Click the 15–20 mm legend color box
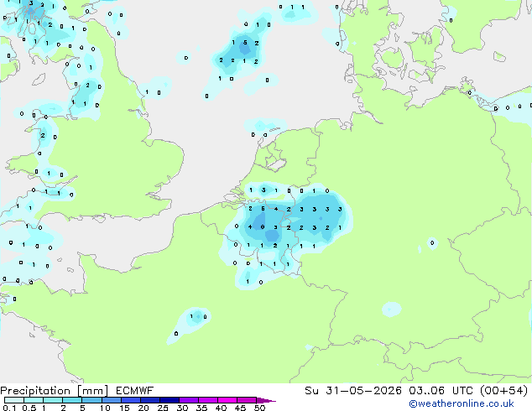 (131, 400)
